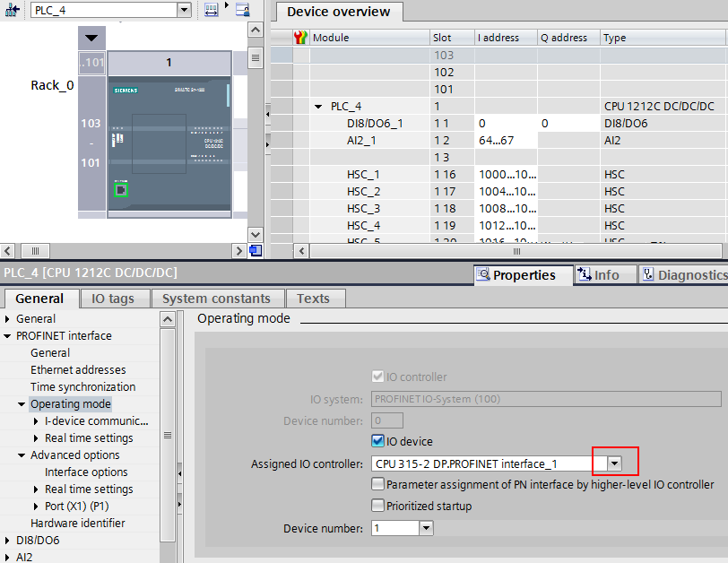Select the HSC_1 module row
728x563 pixels.
coord(498,175)
